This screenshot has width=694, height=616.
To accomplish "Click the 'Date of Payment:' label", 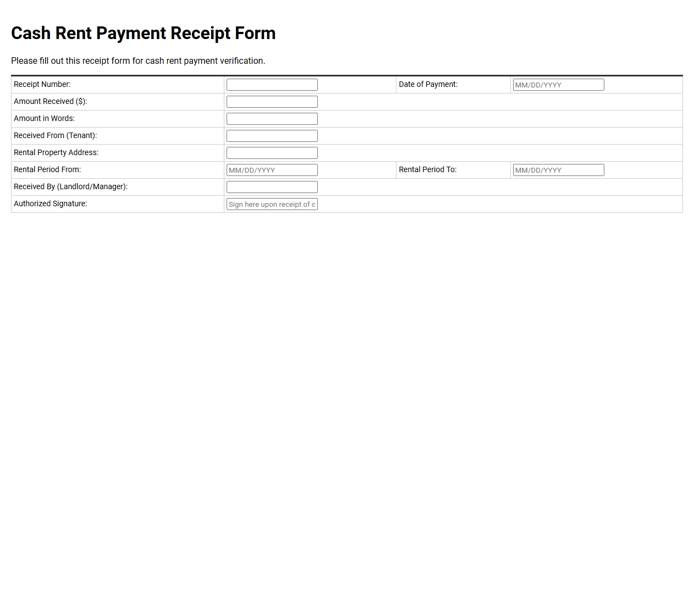I will (x=428, y=84).
